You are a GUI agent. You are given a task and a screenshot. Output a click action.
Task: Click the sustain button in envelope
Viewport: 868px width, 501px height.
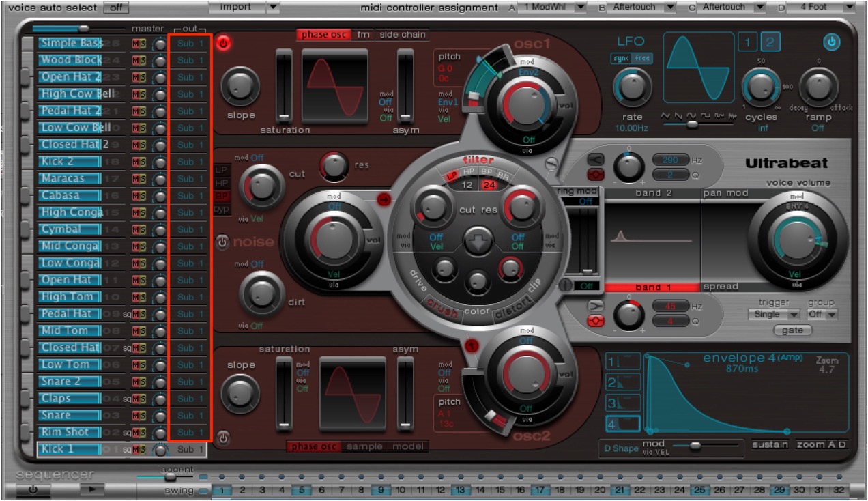coord(770,445)
